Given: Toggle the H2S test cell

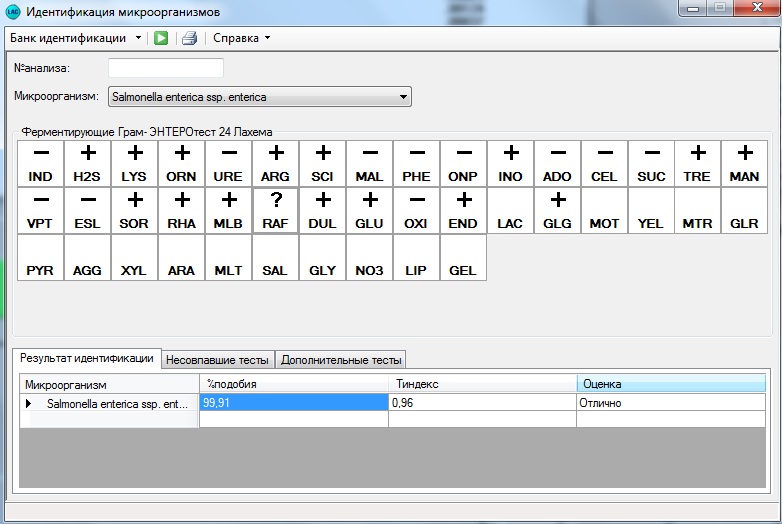Looking at the screenshot, I should [87, 163].
